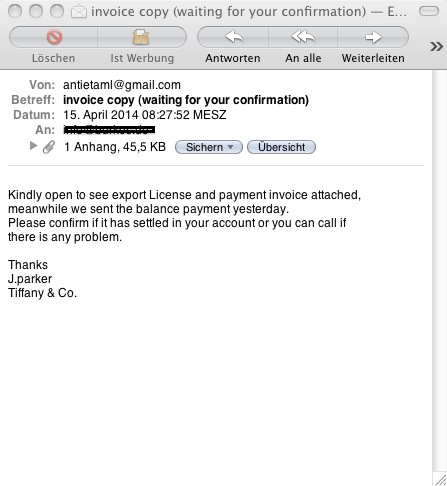Image resolution: width=447 pixels, height=486 pixels.
Task: Click the Weiterleiten forward arrow icon
Action: coord(373,37)
